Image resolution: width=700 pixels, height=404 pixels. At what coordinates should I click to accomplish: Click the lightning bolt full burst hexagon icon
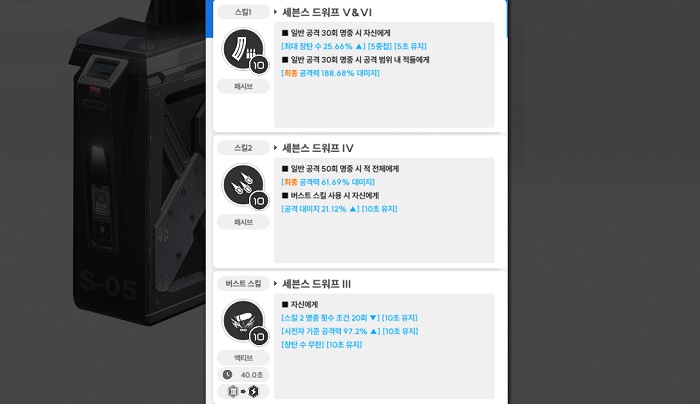(254, 392)
